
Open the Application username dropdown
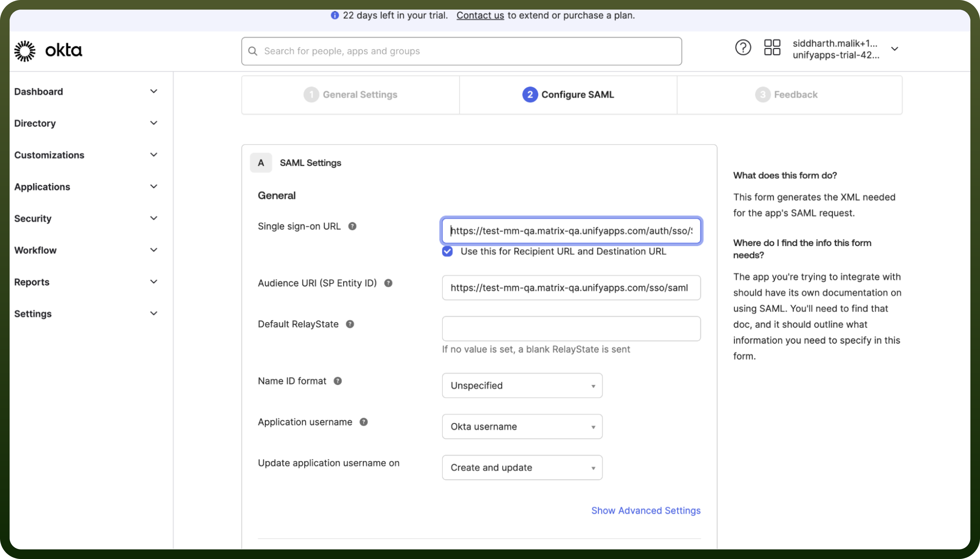(x=522, y=427)
